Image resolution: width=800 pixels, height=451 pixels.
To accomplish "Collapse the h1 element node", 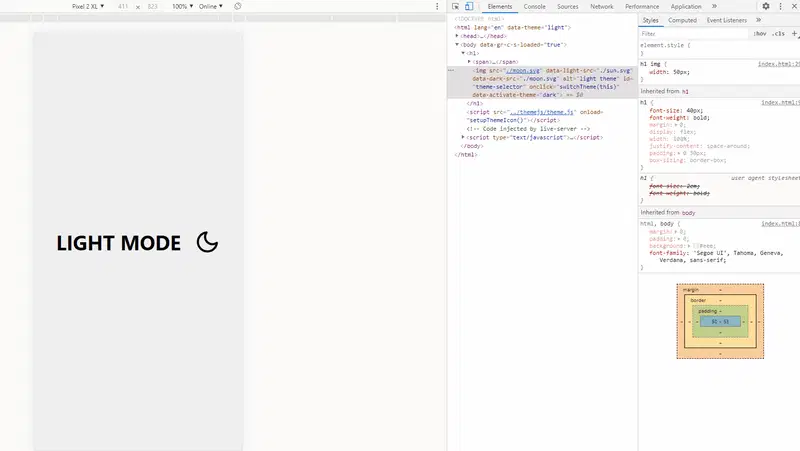I will [463, 53].
